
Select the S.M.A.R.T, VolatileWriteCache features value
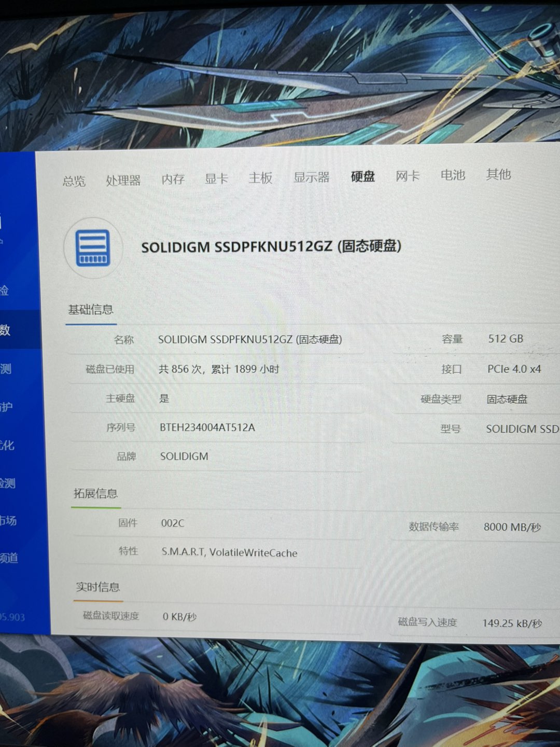tap(229, 552)
